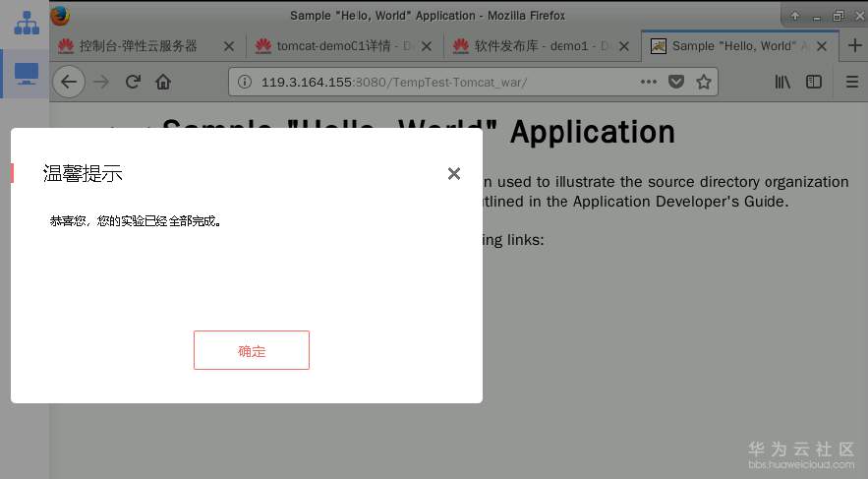The width and height of the screenshot is (868, 479).
Task: Select the Sample "Hello, World" tab
Action: [x=739, y=46]
